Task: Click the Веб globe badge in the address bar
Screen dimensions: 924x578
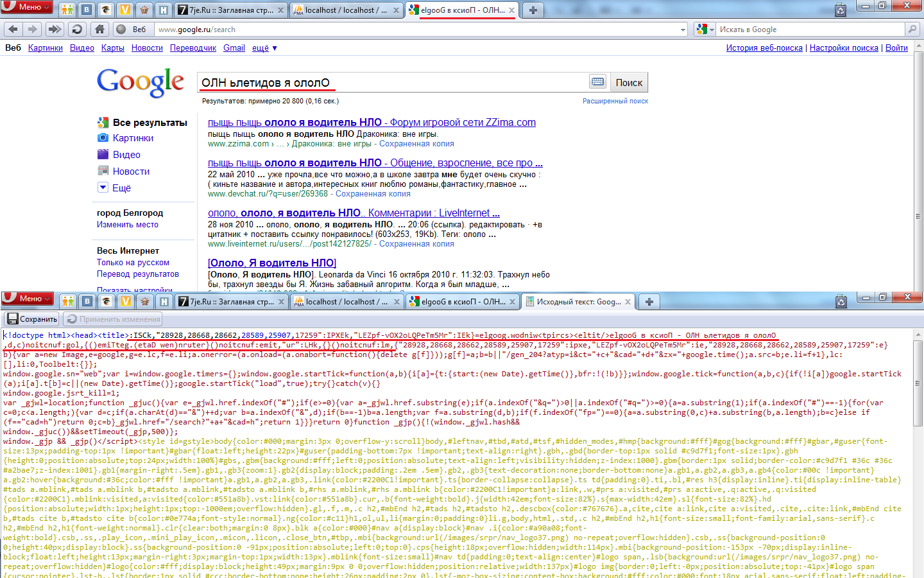Action: click(132, 29)
